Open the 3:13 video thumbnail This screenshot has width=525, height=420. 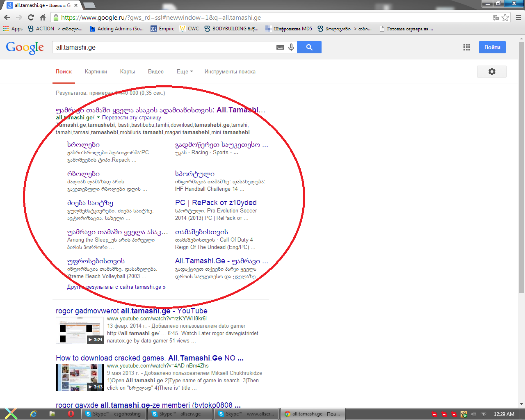(80, 378)
